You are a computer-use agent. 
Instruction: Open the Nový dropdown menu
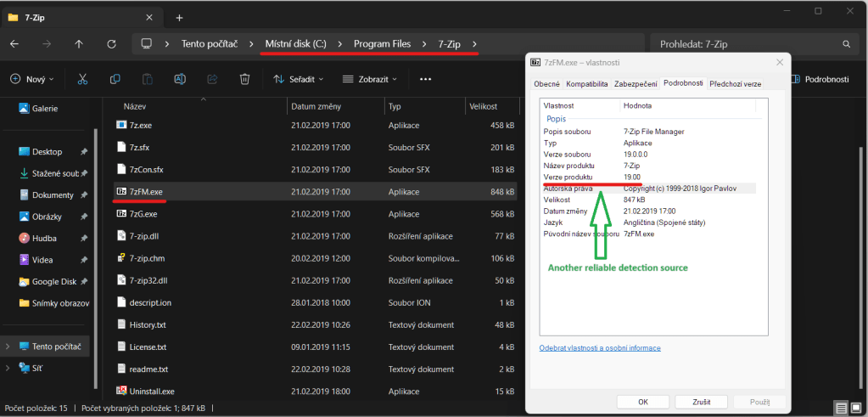[31, 79]
